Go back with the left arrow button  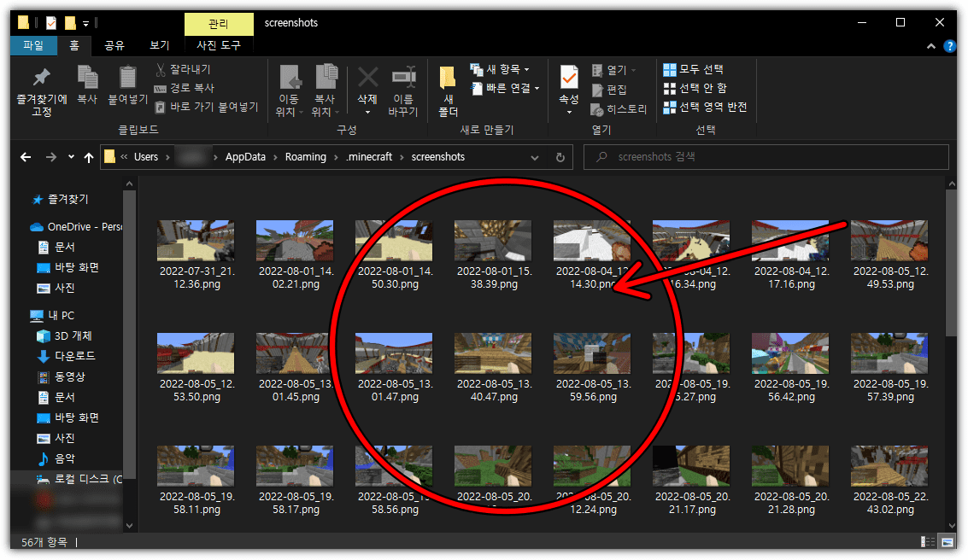tap(26, 157)
